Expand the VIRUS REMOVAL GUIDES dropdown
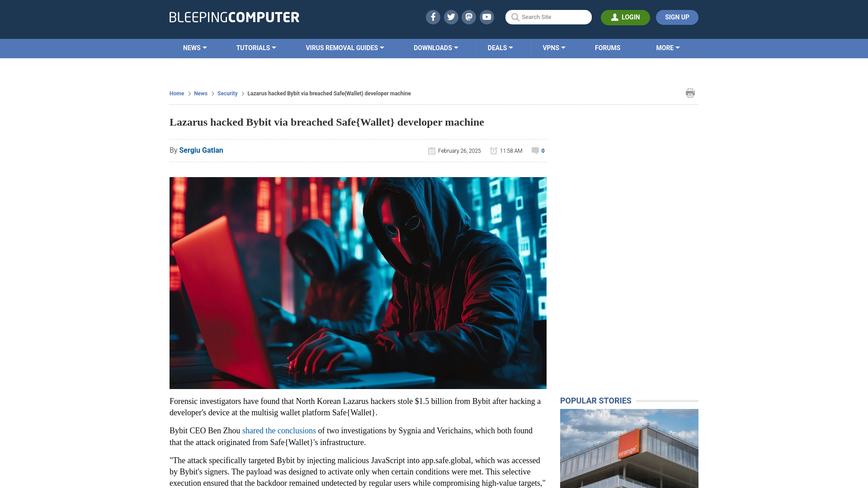The height and width of the screenshot is (488, 868). coord(344,47)
